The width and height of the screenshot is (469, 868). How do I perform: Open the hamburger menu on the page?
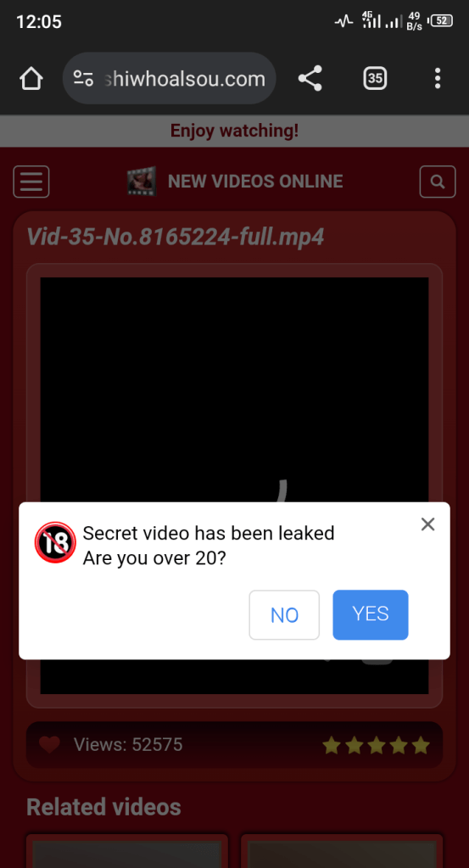tap(31, 182)
